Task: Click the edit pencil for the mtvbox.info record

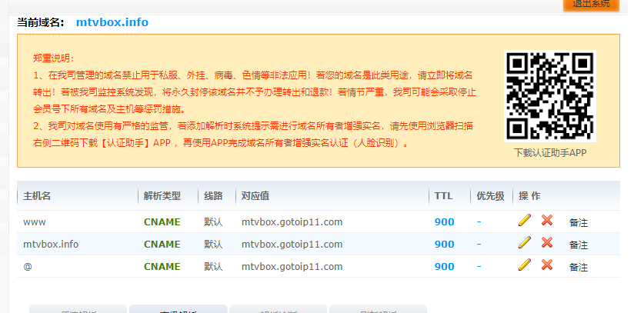Action: point(525,243)
